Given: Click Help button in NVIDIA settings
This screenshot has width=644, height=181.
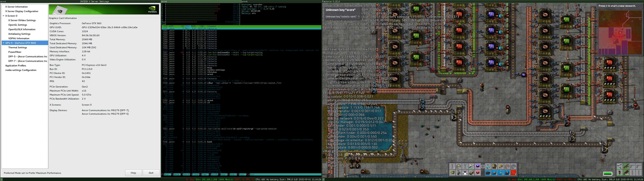Looking at the screenshot, I should point(133,173).
